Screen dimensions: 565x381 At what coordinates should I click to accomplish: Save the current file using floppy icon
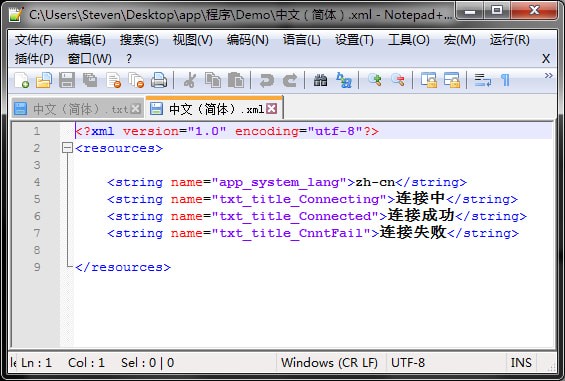click(67, 80)
